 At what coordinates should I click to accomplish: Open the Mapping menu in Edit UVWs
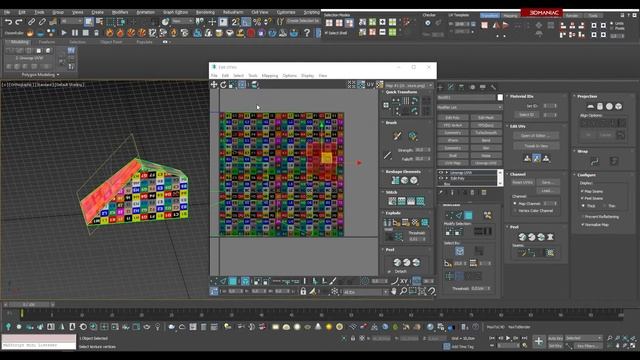[270, 76]
